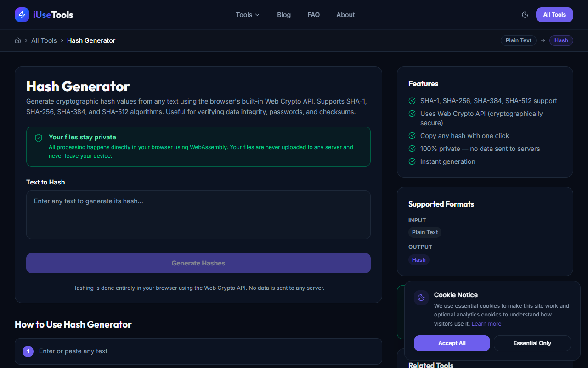Click the Generate Hashes button
Image resolution: width=588 pixels, height=368 pixels.
pos(198,263)
